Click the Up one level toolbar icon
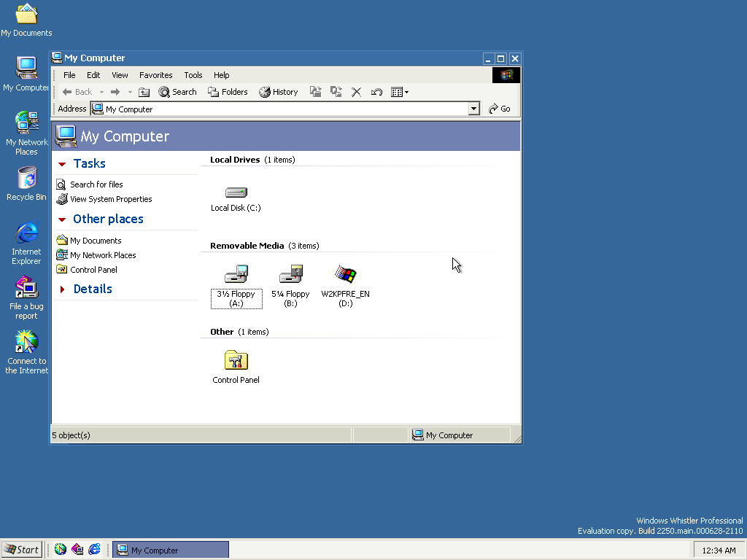This screenshot has height=560, width=747. (144, 92)
